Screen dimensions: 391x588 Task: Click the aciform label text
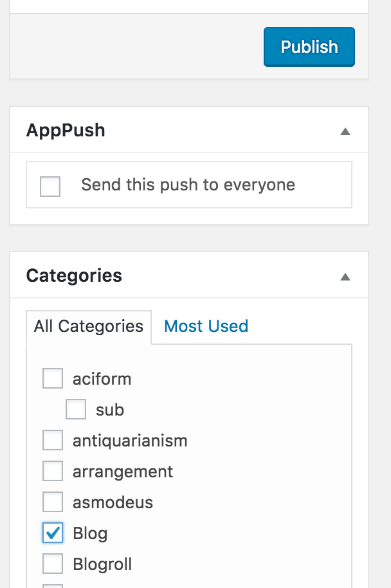pos(102,378)
